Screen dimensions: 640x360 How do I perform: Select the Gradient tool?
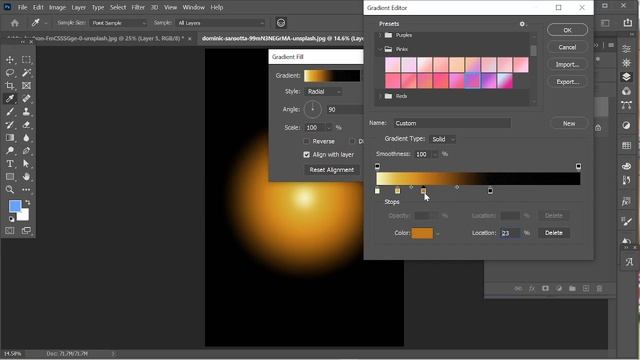point(10,138)
